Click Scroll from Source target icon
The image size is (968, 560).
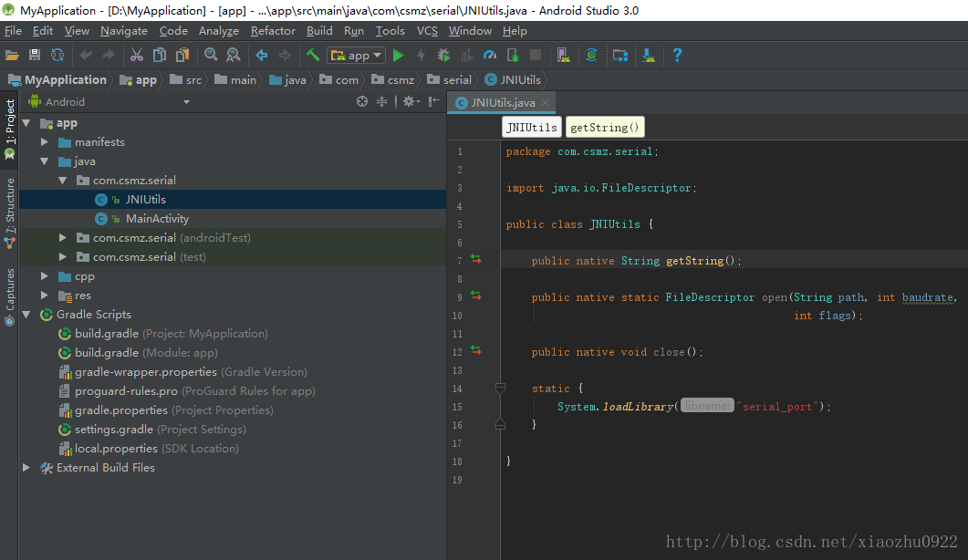click(x=362, y=101)
